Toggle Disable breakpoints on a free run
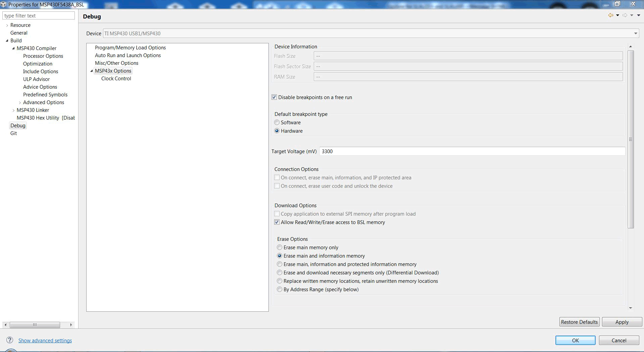Viewport: 644px width, 352px height. [274, 97]
